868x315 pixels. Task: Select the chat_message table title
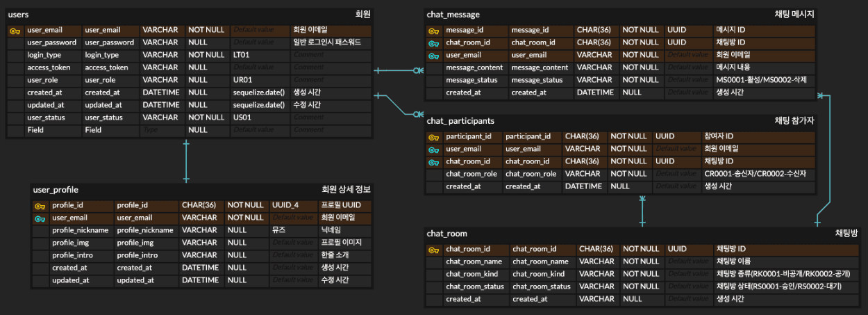(x=453, y=15)
